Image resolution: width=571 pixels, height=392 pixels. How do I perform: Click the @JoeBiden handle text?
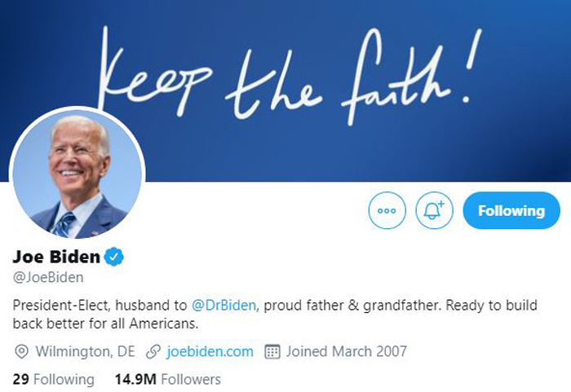[x=48, y=278]
